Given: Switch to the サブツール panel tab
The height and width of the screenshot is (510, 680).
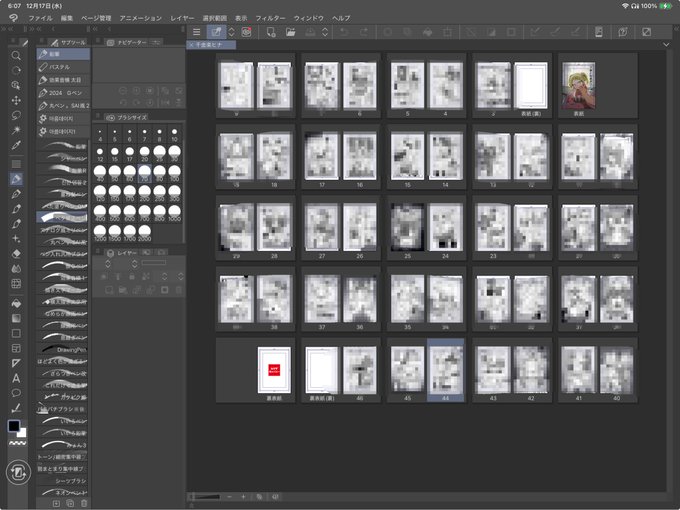Looking at the screenshot, I should [69, 42].
